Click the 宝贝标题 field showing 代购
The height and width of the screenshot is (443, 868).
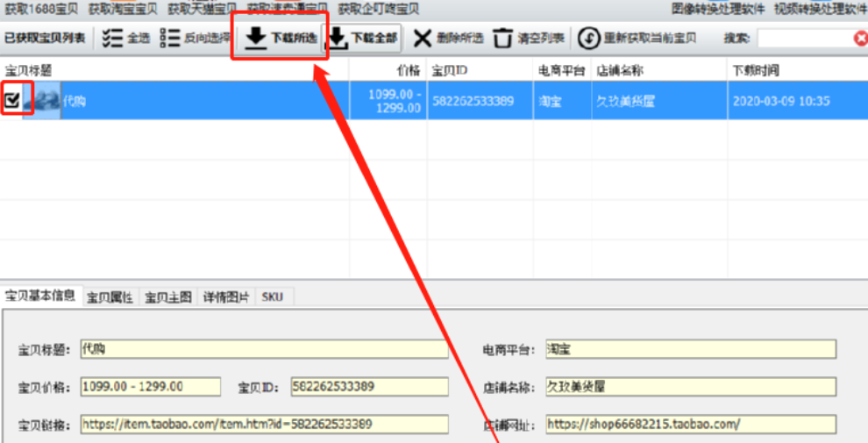pos(264,349)
